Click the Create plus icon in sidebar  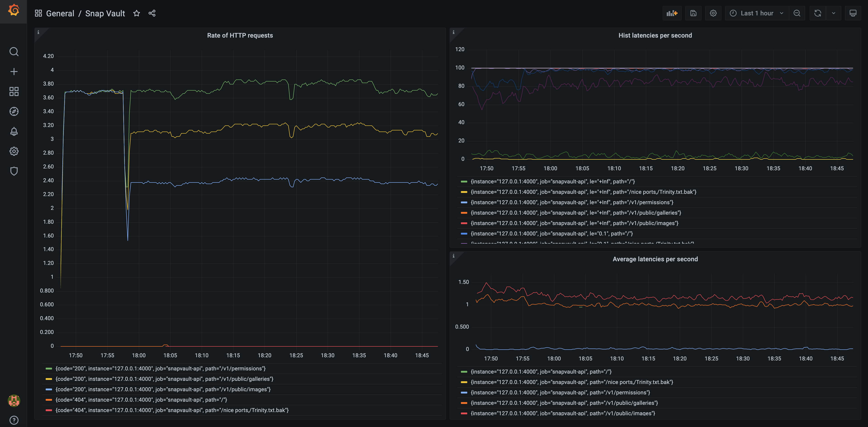point(14,72)
